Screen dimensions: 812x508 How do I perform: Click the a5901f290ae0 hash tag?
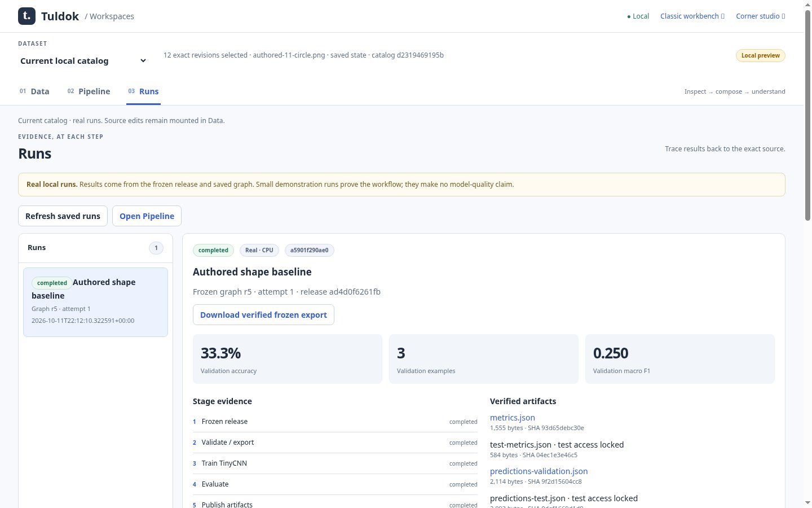[309, 250]
